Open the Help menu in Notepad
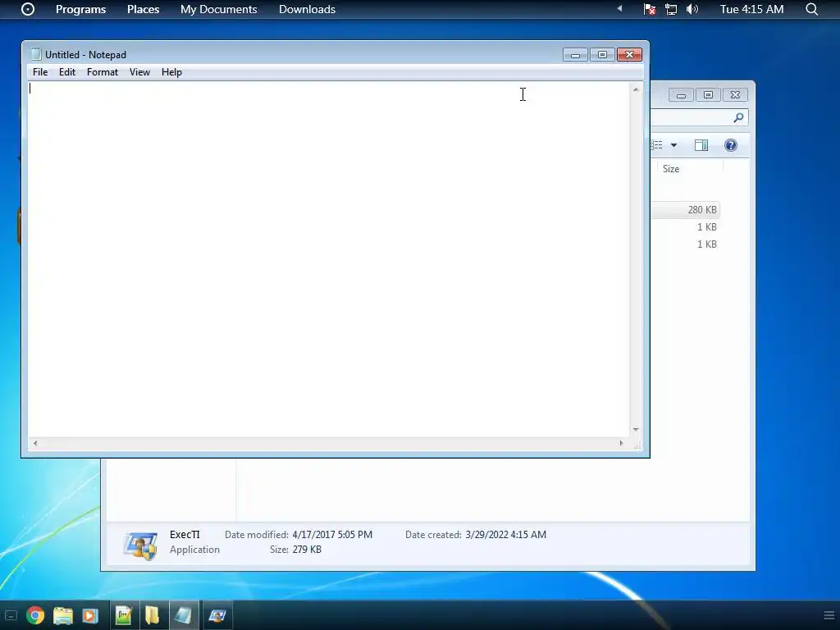This screenshot has width=840, height=630. [171, 72]
